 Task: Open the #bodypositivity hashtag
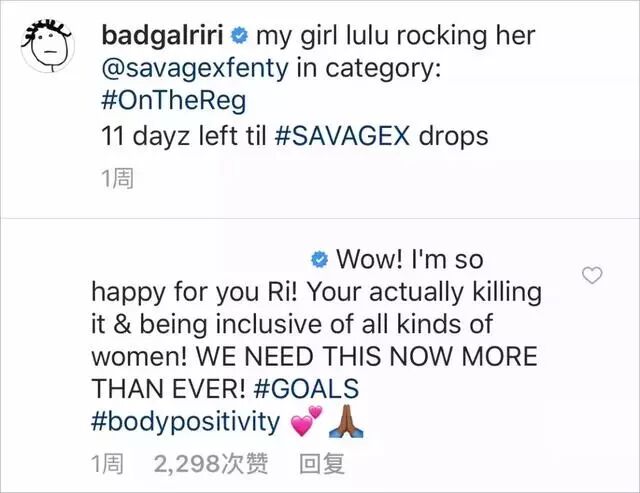pyautogui.click(x=186, y=422)
